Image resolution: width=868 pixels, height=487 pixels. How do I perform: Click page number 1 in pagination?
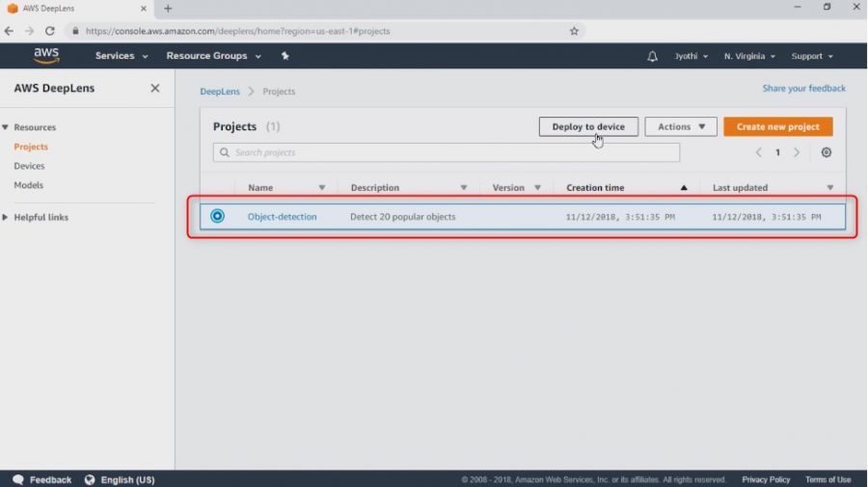tap(777, 152)
